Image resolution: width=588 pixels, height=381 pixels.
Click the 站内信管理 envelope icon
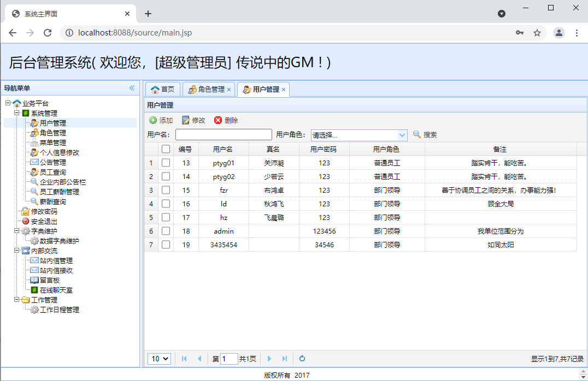point(34,260)
